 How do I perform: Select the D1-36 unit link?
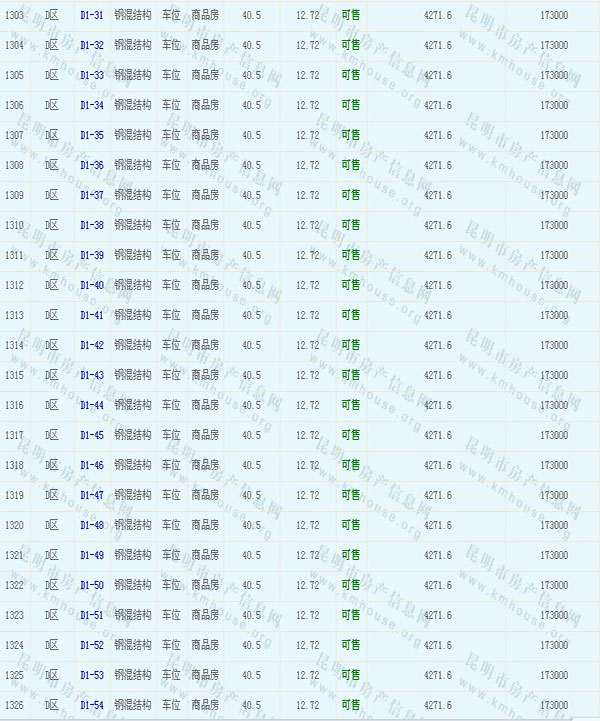(92, 165)
